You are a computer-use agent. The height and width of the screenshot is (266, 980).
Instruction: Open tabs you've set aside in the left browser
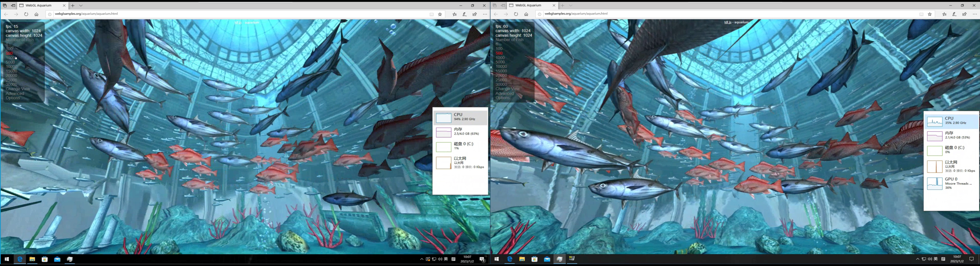[x=4, y=6]
